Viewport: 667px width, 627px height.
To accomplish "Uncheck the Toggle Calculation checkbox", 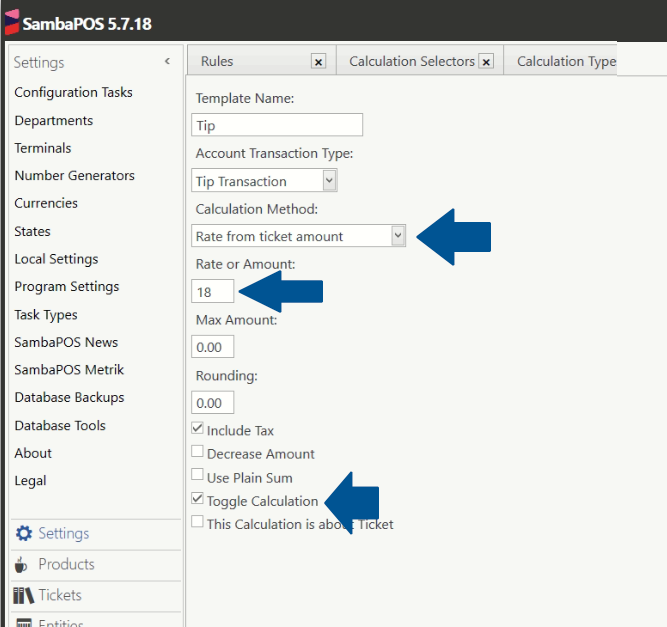I will 197,498.
